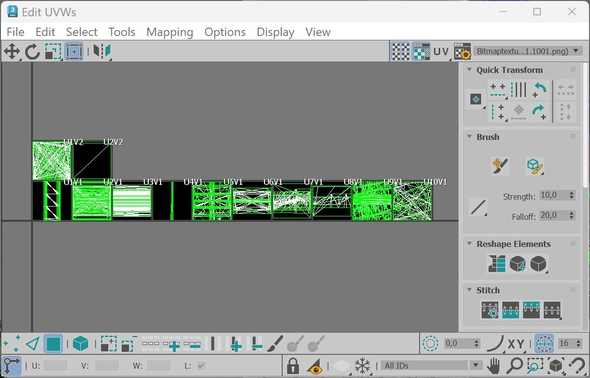The image size is (590, 378).
Task: Click the Mirror horizontal icon
Action: 102,51
